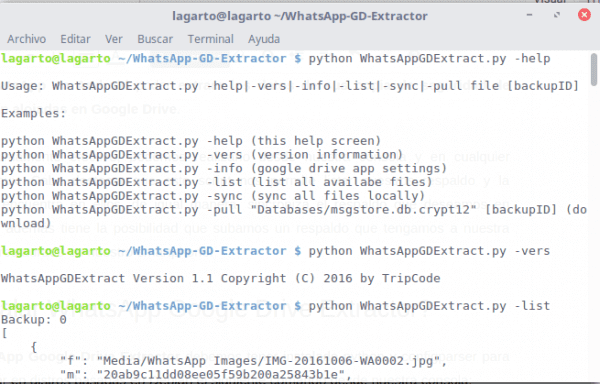Maximize the terminal window

[557, 15]
